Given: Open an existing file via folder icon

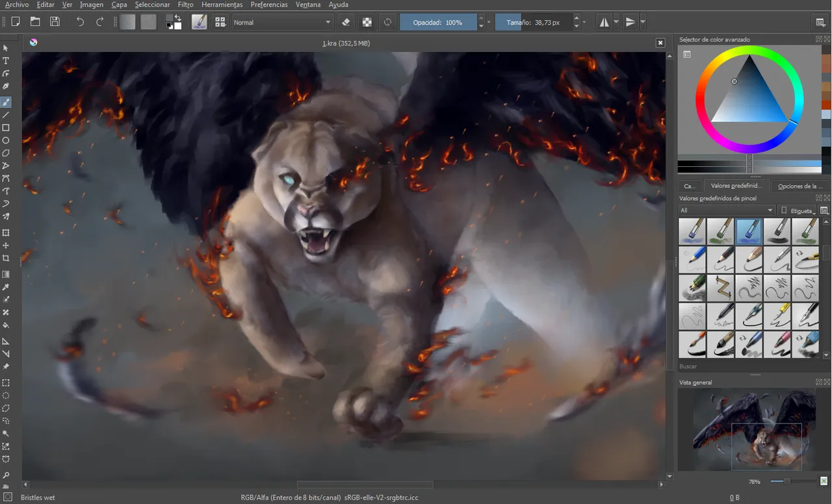Looking at the screenshot, I should click(35, 22).
